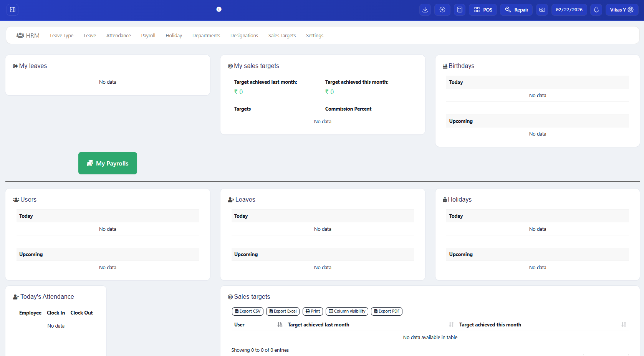Click the sidebar collapse icon top left
Screen dimensions: 644x356
tap(12, 9)
